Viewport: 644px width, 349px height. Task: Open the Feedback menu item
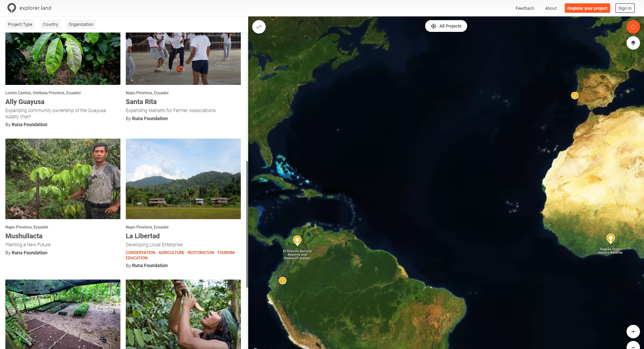[525, 8]
